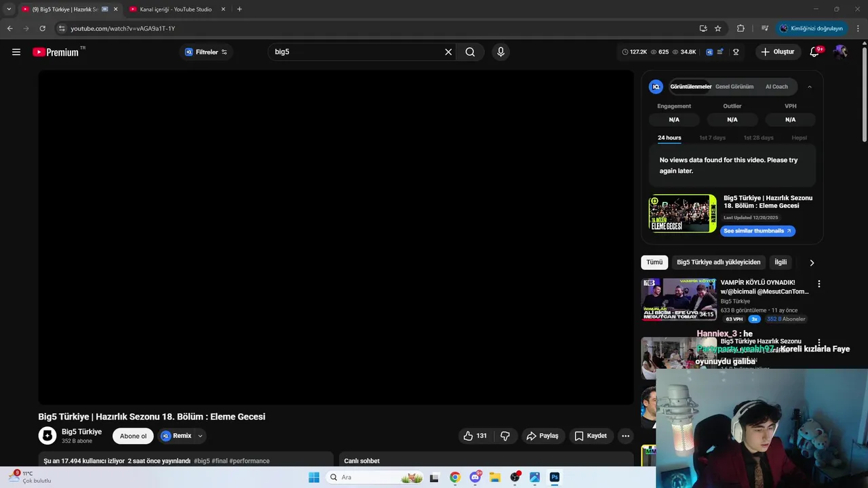The image size is (868, 488).
Task: Open Discord from the taskbar
Action: click(x=475, y=477)
